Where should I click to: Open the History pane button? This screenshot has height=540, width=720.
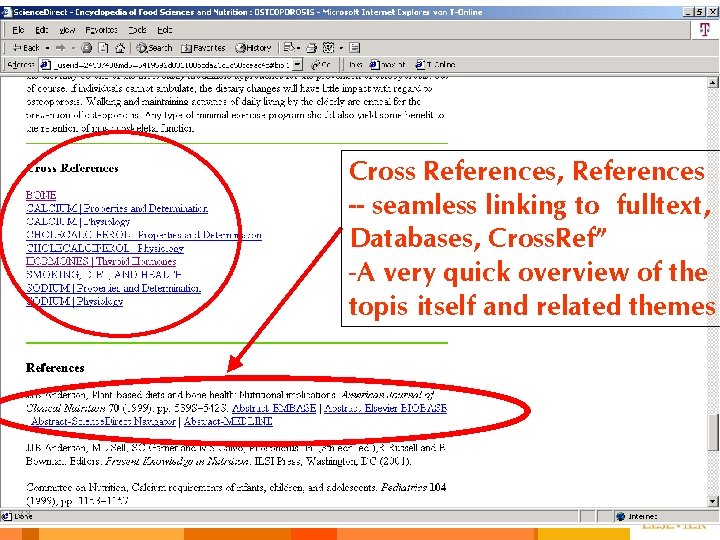click(253, 48)
